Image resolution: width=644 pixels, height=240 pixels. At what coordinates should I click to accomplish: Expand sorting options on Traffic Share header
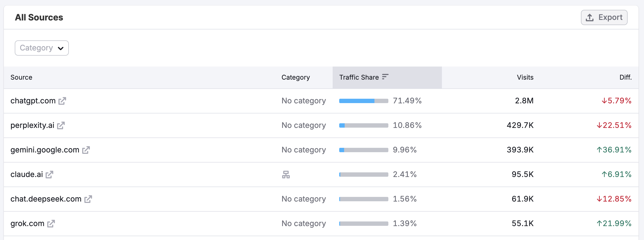coord(385,77)
